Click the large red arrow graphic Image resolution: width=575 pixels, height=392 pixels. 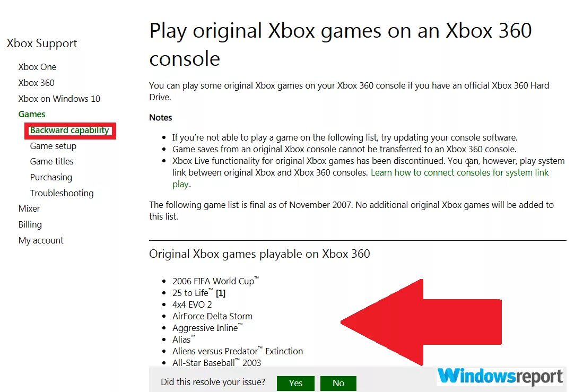coord(421,323)
